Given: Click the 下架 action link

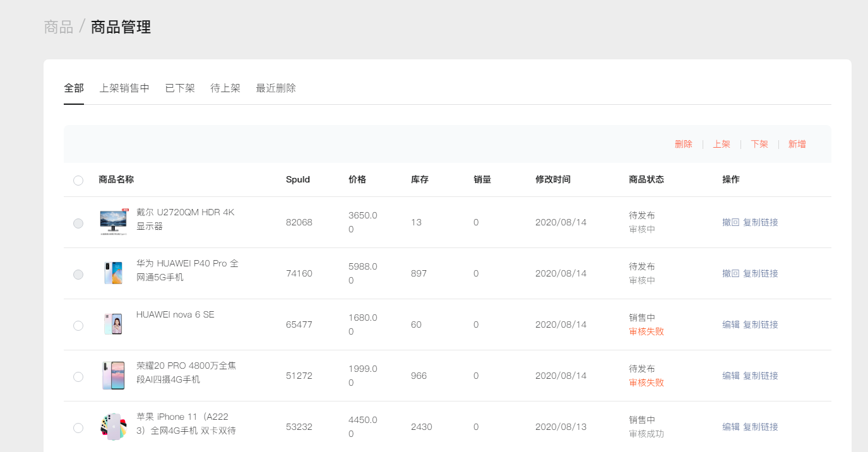Looking at the screenshot, I should pos(759,144).
